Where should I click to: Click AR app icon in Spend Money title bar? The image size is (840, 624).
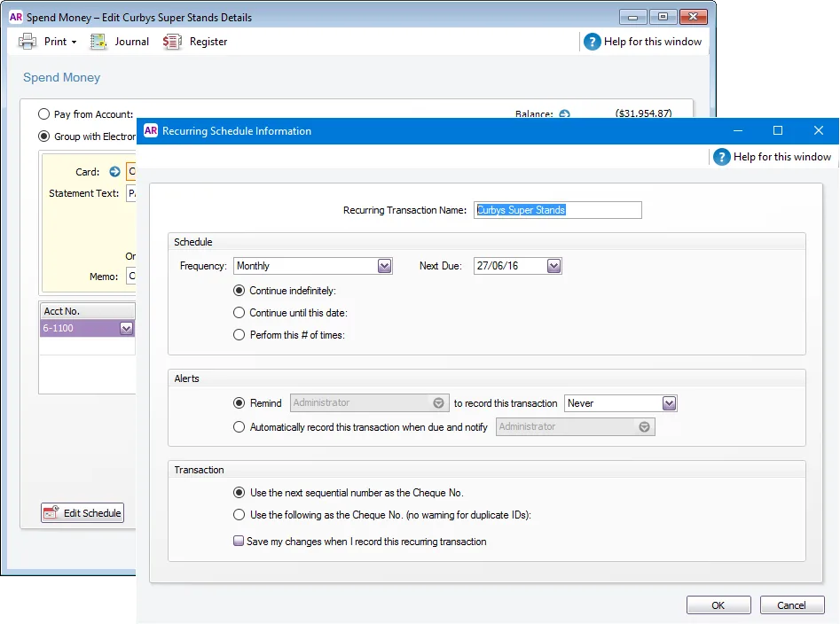(x=16, y=17)
